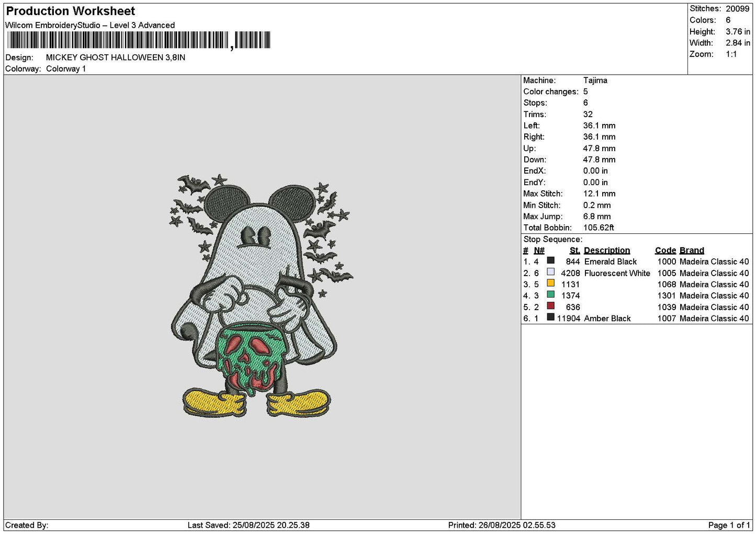Click the Stitches value 20099
This screenshot has height=534, width=756.
[738, 9]
